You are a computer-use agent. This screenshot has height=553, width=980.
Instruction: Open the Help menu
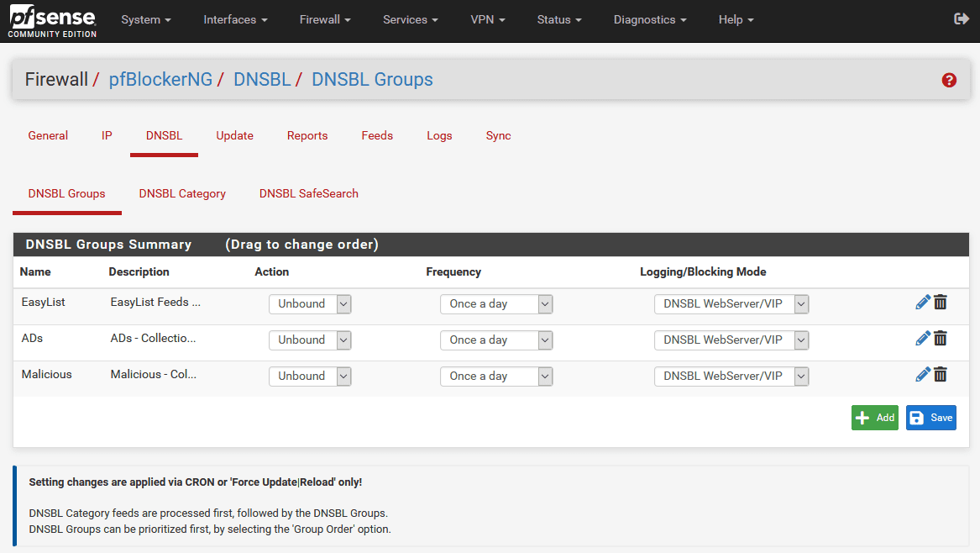click(736, 20)
